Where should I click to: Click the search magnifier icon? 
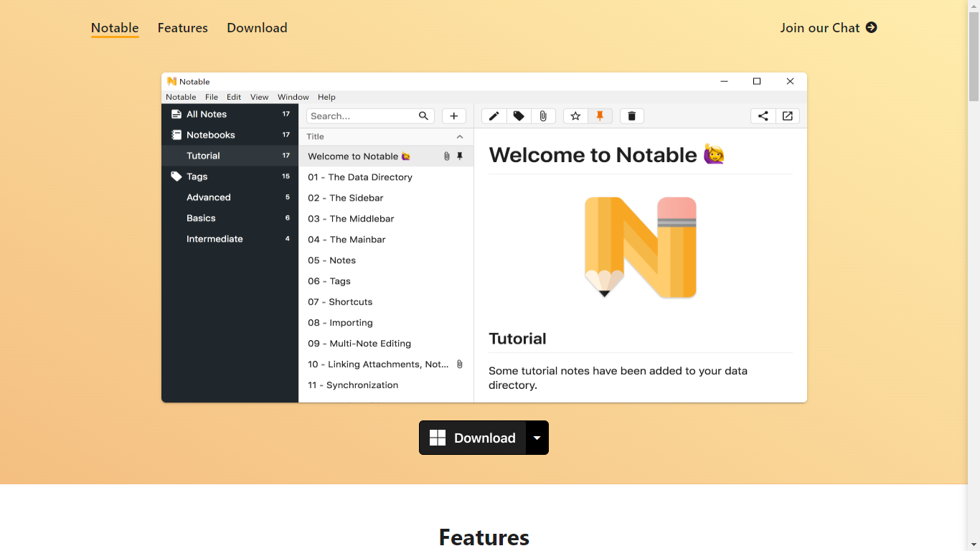coord(423,116)
